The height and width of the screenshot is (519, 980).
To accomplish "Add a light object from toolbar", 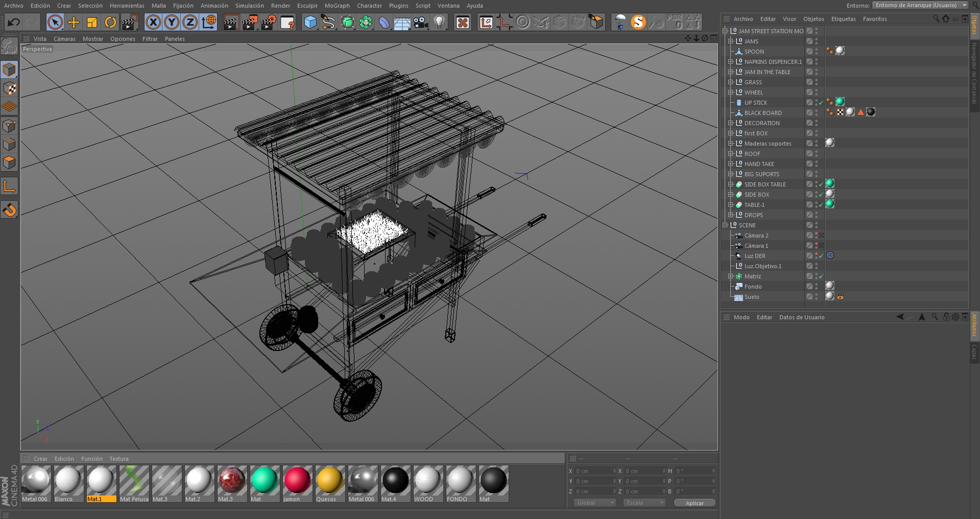I will (x=439, y=22).
